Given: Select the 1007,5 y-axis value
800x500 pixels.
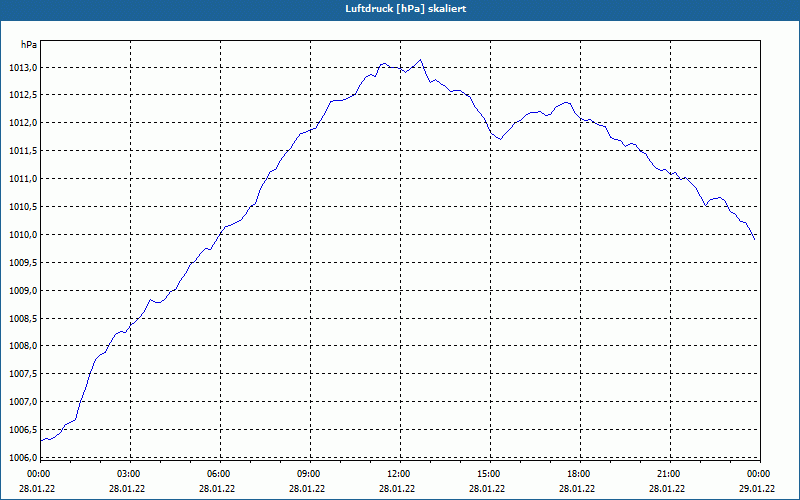Looking at the screenshot, I should coord(23,374).
